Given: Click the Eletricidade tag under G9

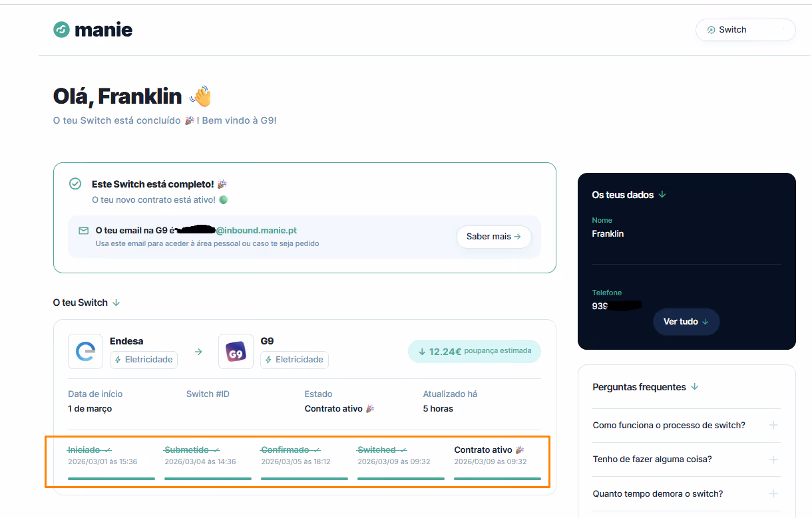Looking at the screenshot, I should pos(294,360).
